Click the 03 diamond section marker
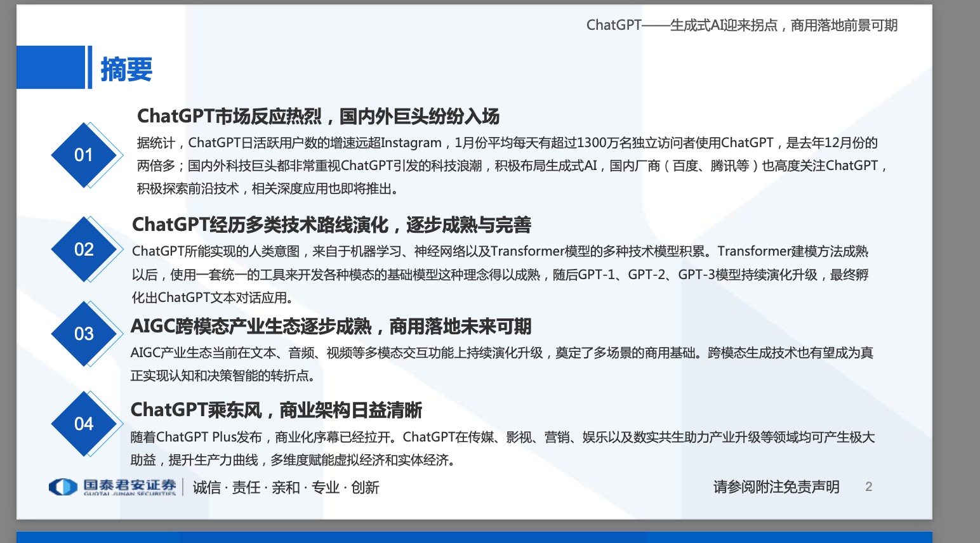Screen dimensions: 980x543 pos(84,334)
